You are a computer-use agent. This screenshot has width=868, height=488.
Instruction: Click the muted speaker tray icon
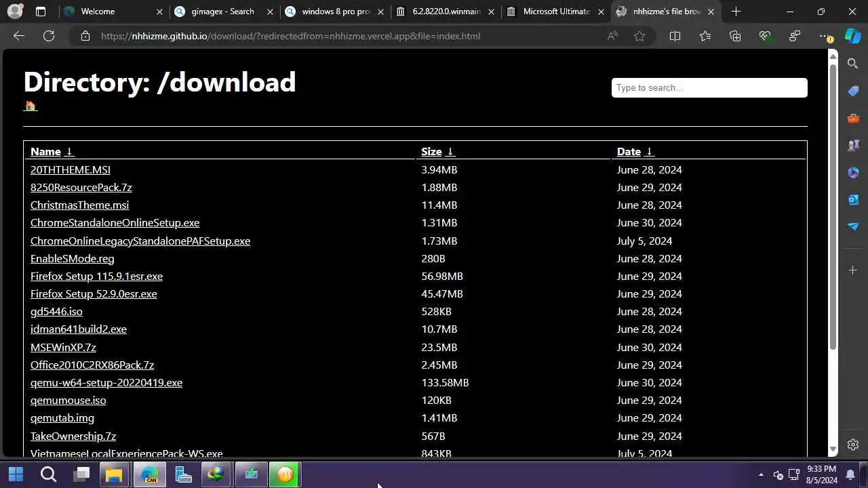point(778,474)
